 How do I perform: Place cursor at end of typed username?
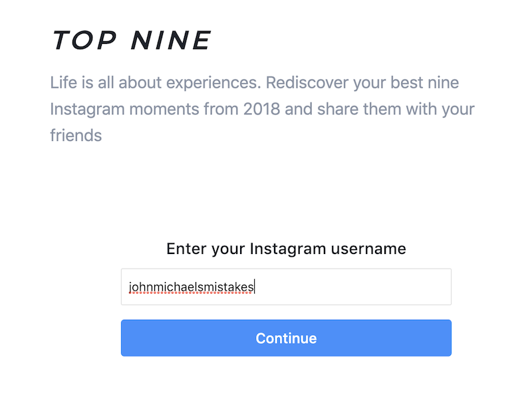255,287
